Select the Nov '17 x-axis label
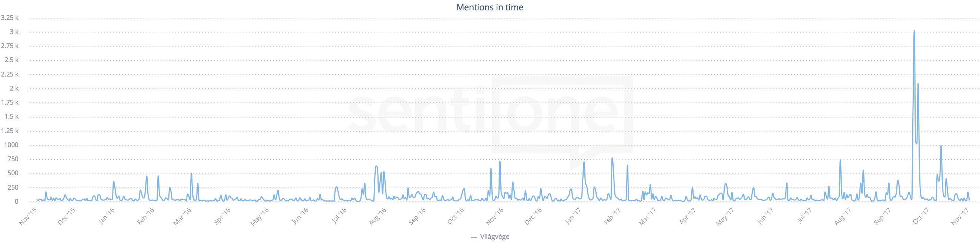This screenshot has width=980, height=247. coord(959,216)
